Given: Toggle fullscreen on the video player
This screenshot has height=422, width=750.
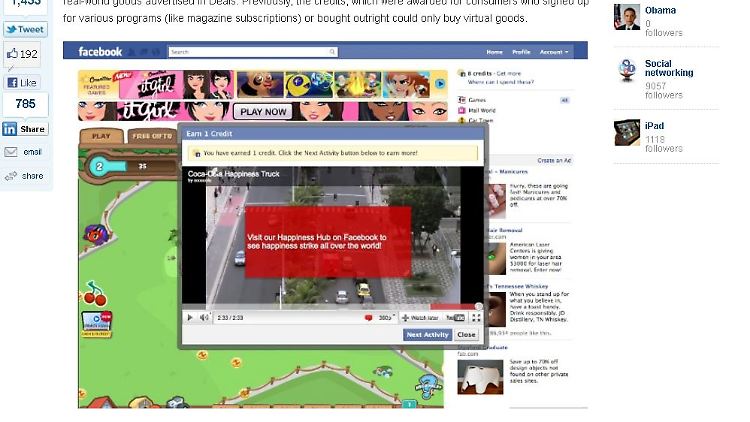Looking at the screenshot, I should click(476, 318).
